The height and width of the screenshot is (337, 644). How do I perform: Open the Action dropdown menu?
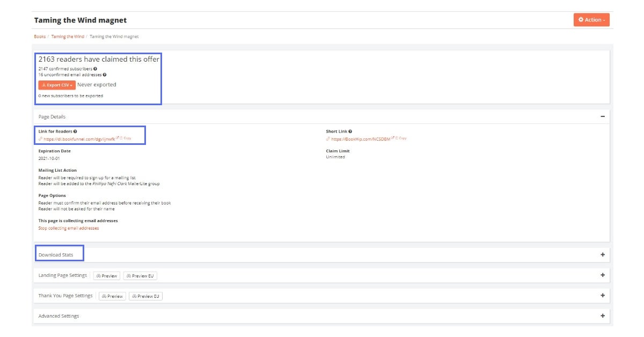[591, 20]
